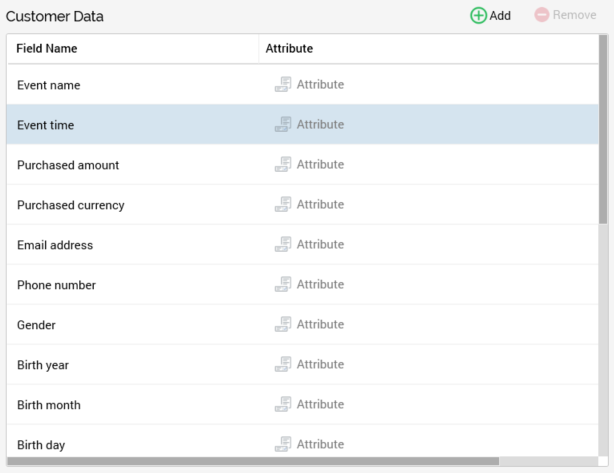This screenshot has width=614, height=473.
Task: Click attribute icon in Birth year row
Action: [x=283, y=365]
